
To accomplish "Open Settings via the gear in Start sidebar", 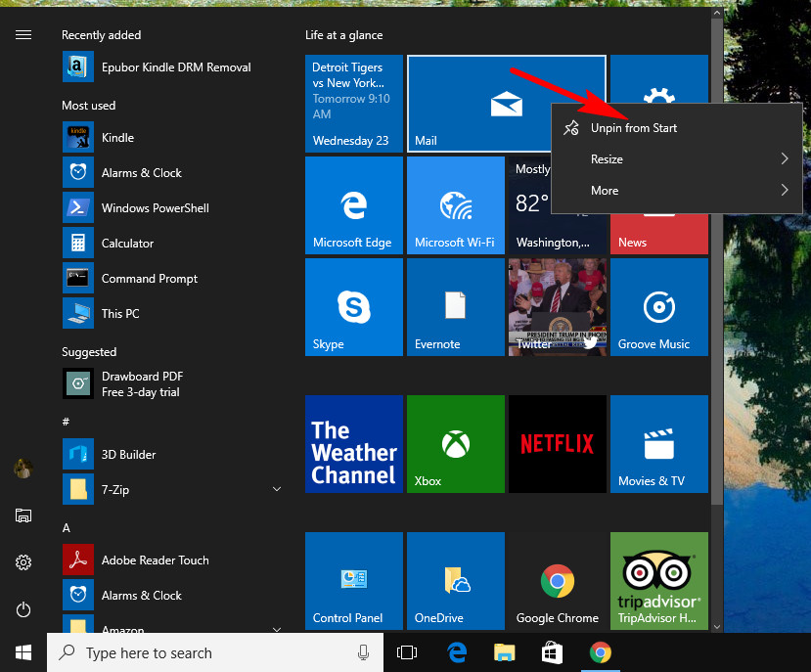I will [23, 562].
